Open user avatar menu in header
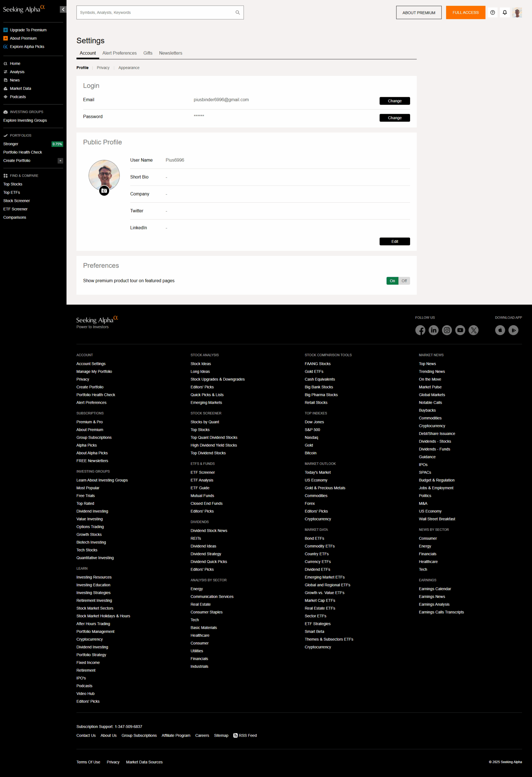Screen dimensions: 532x777 pyautogui.click(x=517, y=13)
